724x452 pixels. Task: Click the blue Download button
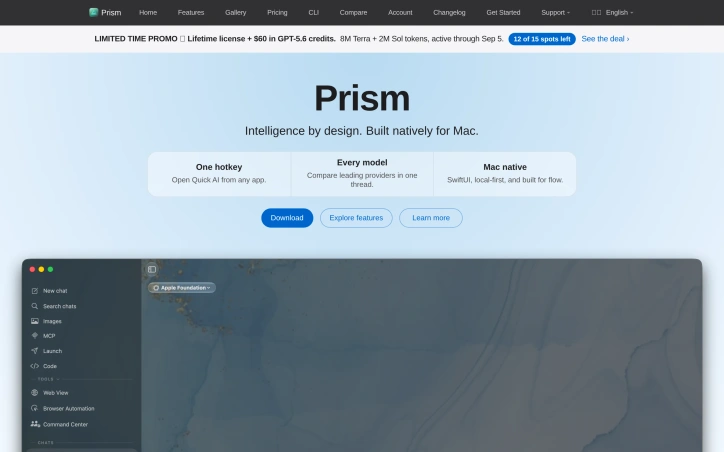pos(287,218)
